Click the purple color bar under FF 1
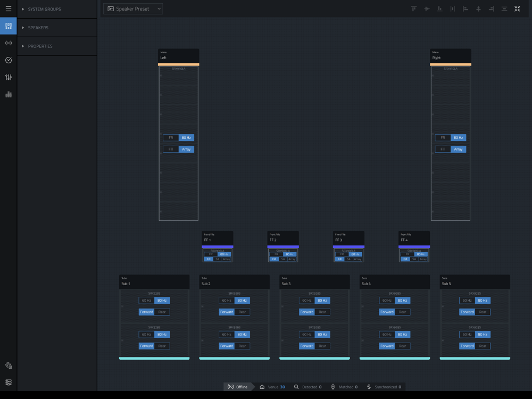 tap(218, 247)
